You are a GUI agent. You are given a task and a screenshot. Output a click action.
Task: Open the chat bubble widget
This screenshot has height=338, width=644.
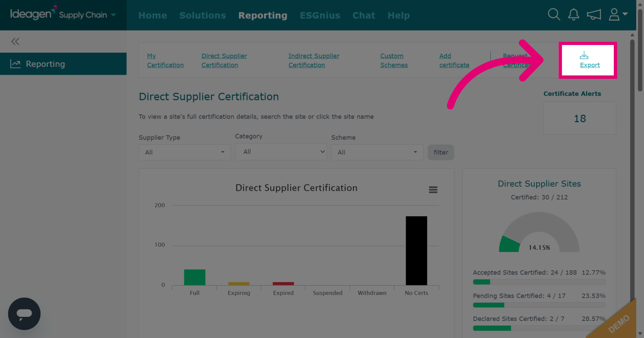click(24, 314)
